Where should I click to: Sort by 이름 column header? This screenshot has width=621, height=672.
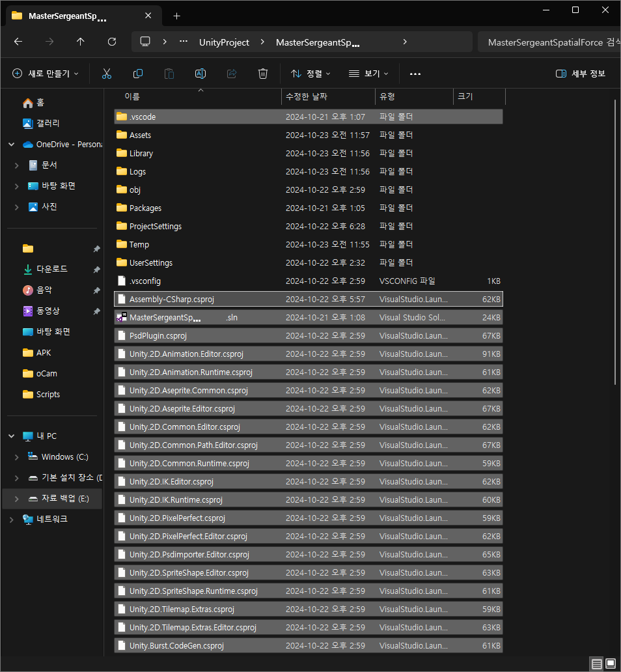[198, 97]
